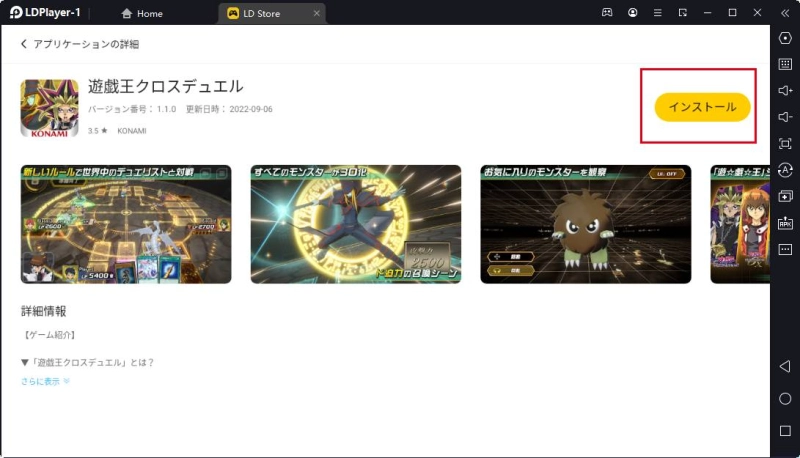Image resolution: width=800 pixels, height=458 pixels.
Task: Click the install APK icon
Action: click(x=785, y=223)
